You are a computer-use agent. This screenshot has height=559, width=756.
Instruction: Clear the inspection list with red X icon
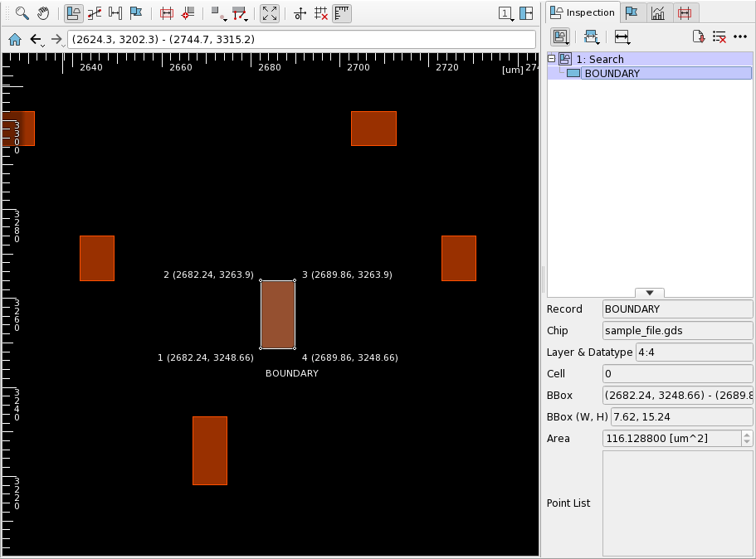(x=719, y=36)
